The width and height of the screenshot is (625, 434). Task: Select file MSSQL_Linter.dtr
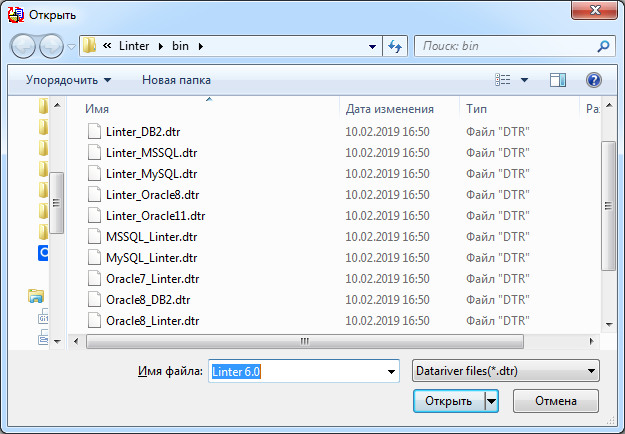151,237
